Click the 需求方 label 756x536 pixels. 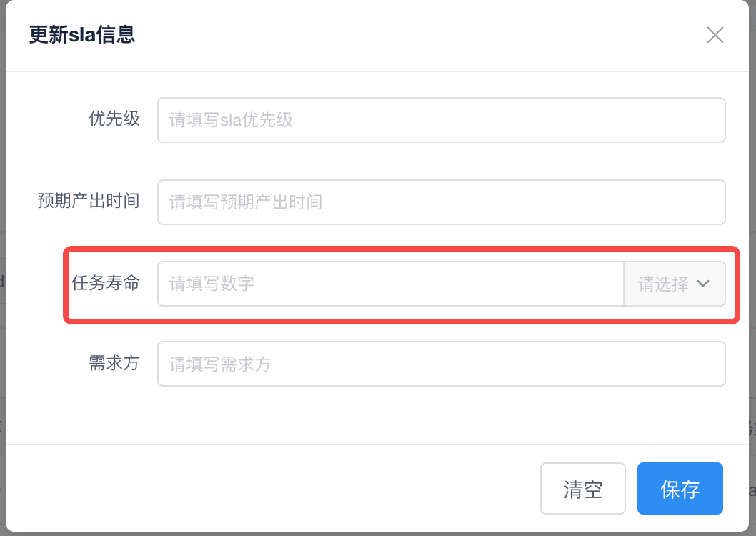114,363
